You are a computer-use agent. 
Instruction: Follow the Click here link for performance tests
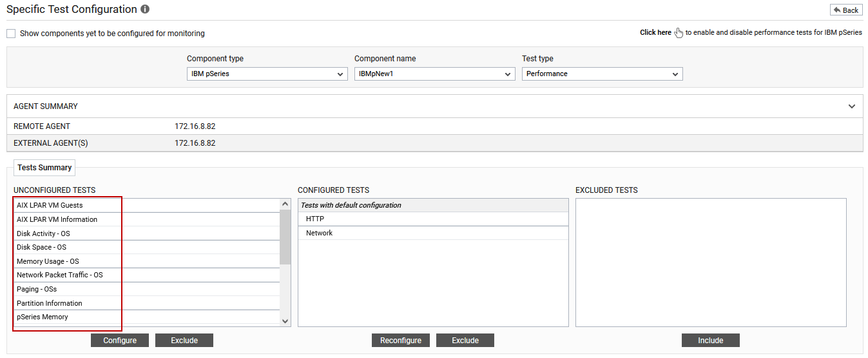coord(655,32)
